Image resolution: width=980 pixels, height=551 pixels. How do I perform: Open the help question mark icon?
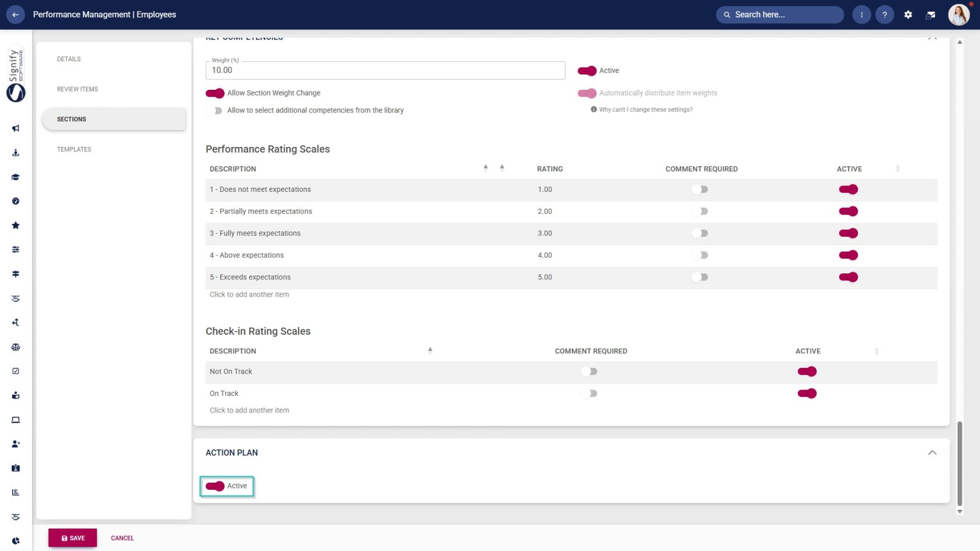tap(884, 15)
